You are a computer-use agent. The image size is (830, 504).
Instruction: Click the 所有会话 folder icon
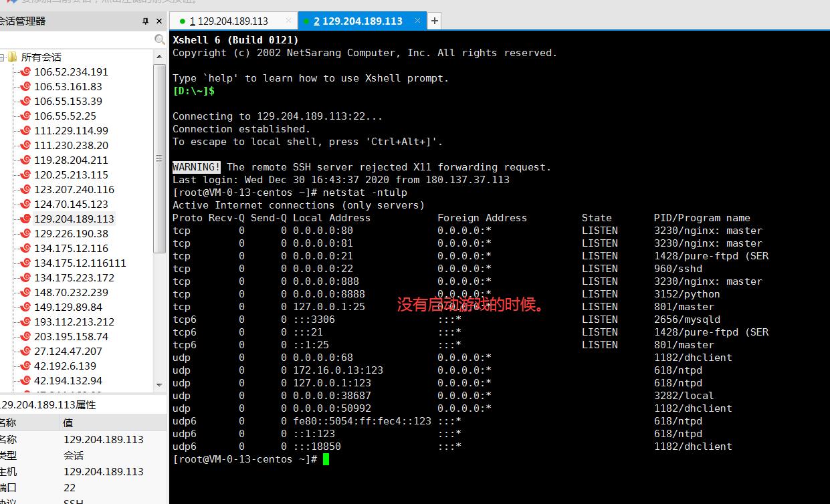pyautogui.click(x=13, y=57)
